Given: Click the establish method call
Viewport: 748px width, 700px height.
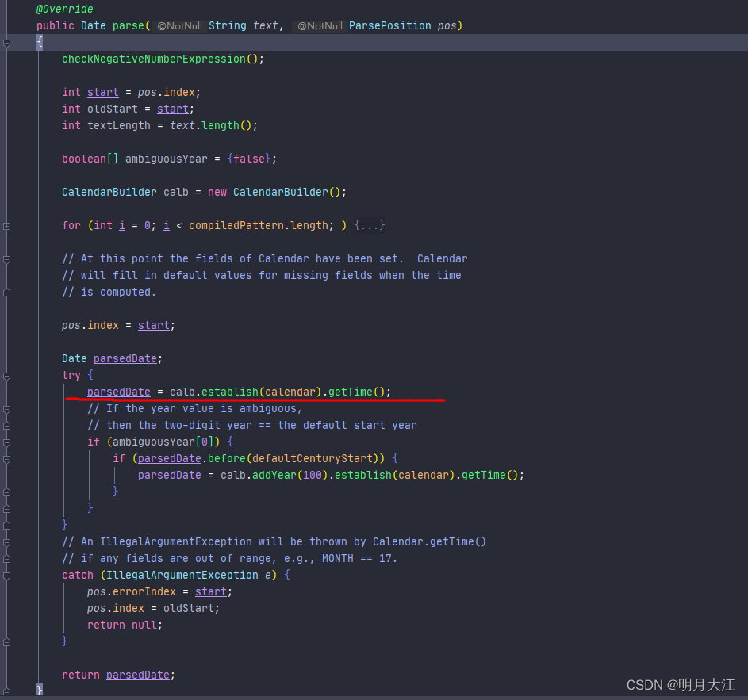Looking at the screenshot, I should click(x=228, y=392).
